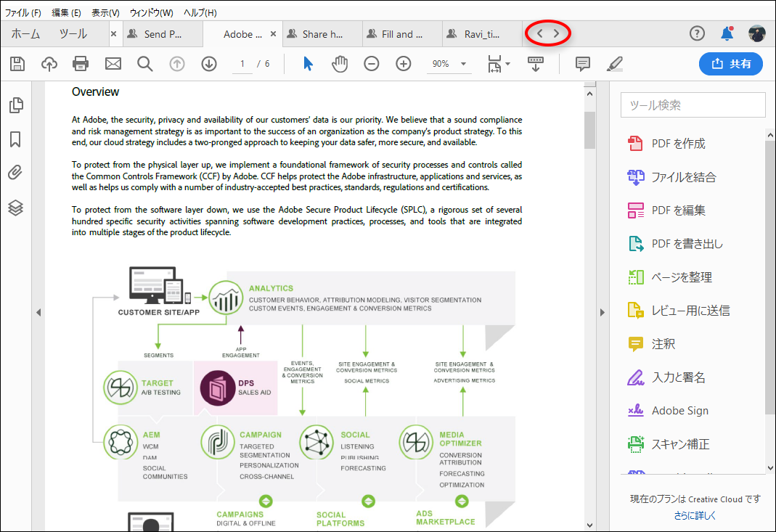Open the ウィンドウ(W) menu
Image resolution: width=776 pixels, height=532 pixels.
(152, 12)
